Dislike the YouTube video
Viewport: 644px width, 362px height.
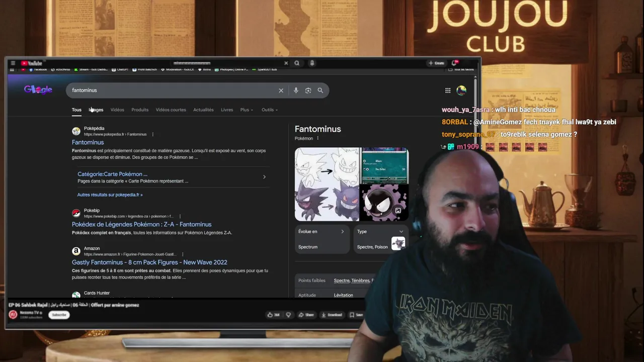(288, 315)
